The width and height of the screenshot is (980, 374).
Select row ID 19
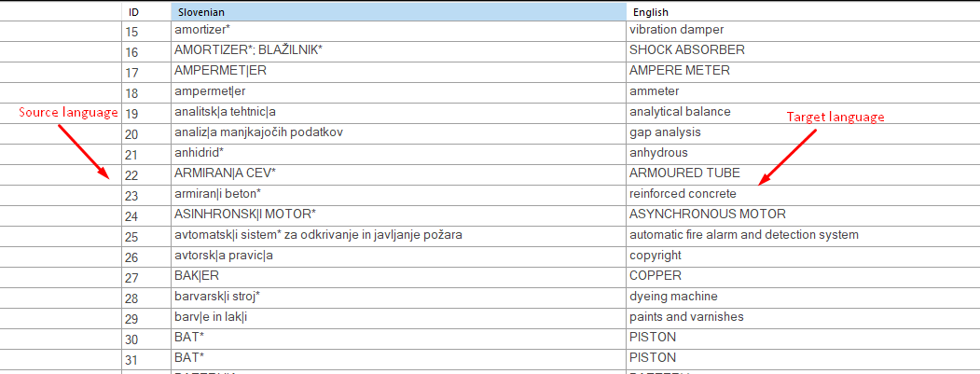131,113
